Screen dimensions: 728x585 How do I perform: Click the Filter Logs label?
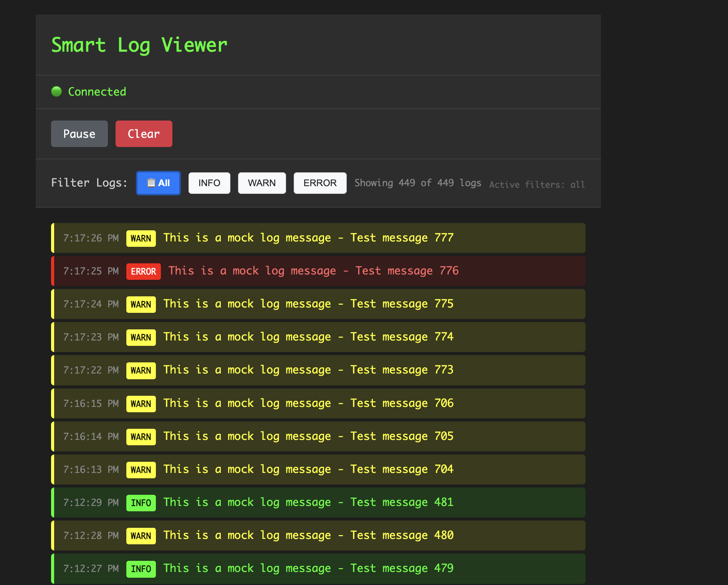coord(89,183)
